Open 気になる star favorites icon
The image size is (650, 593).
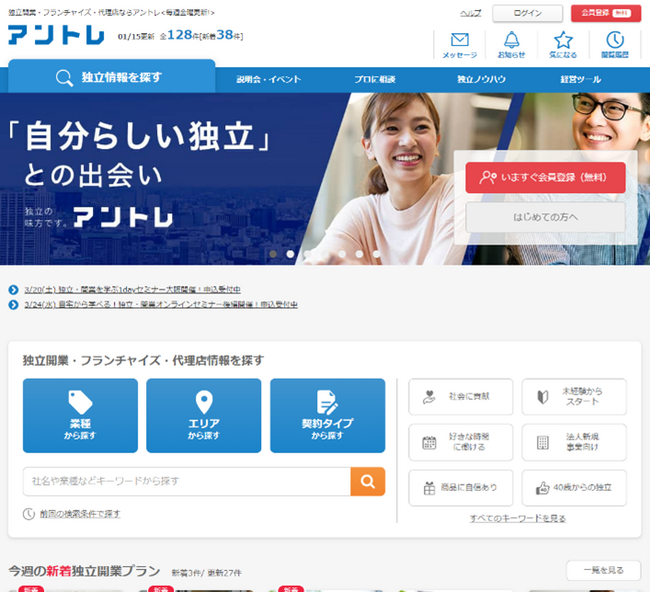tap(563, 42)
